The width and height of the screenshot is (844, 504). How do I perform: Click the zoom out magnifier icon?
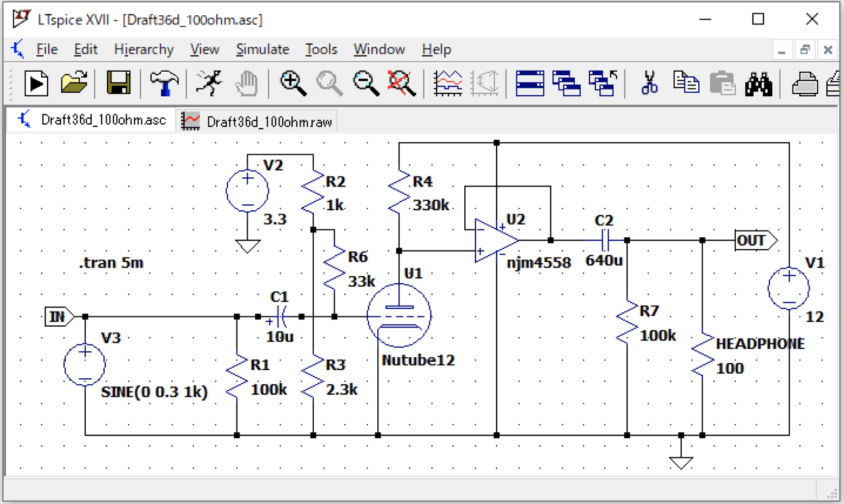click(366, 83)
